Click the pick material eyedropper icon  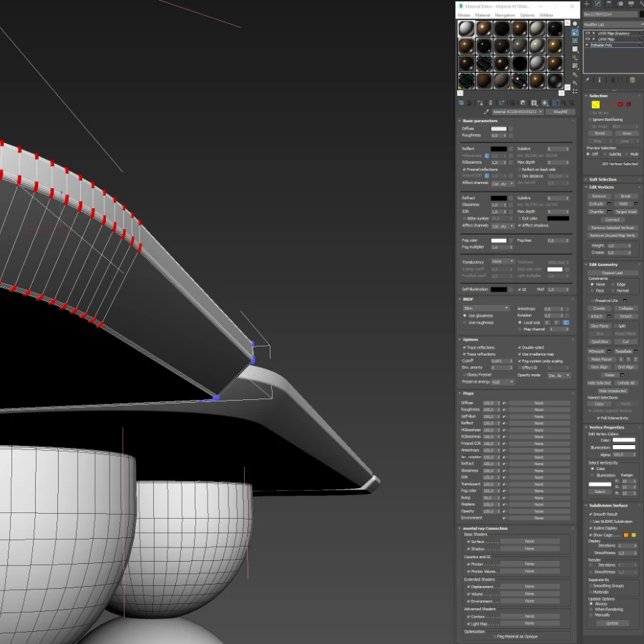487,112
